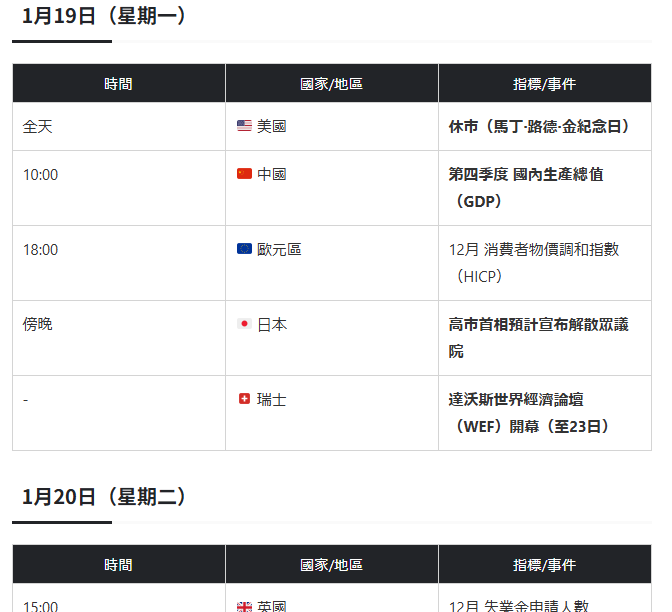Select the 高市首相預計宣布解散眾議院 event

[x=538, y=337]
